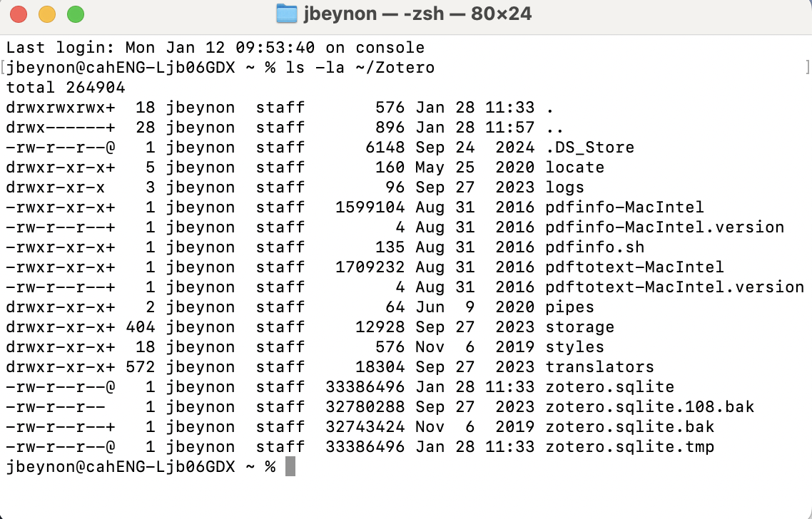Click the file size value 1599104
Screen dimensions: 812x519
click(370, 207)
